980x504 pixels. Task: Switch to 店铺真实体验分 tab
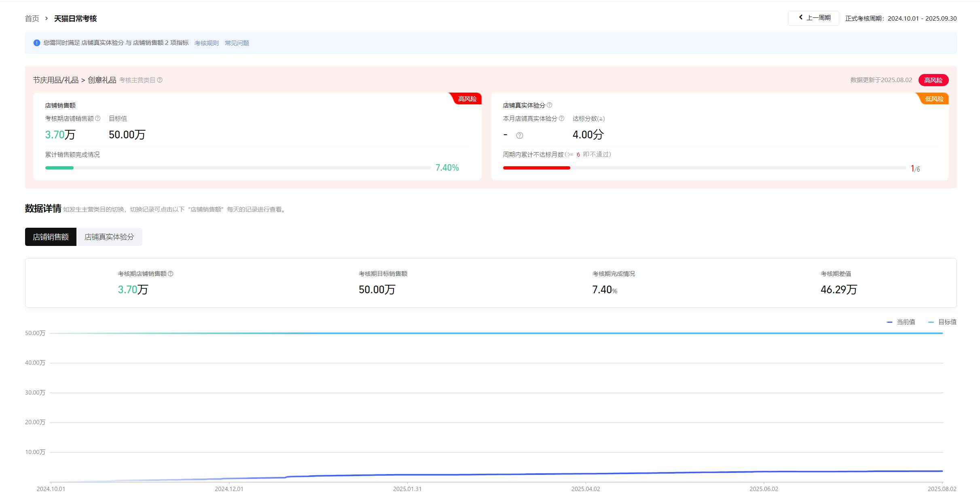point(109,237)
